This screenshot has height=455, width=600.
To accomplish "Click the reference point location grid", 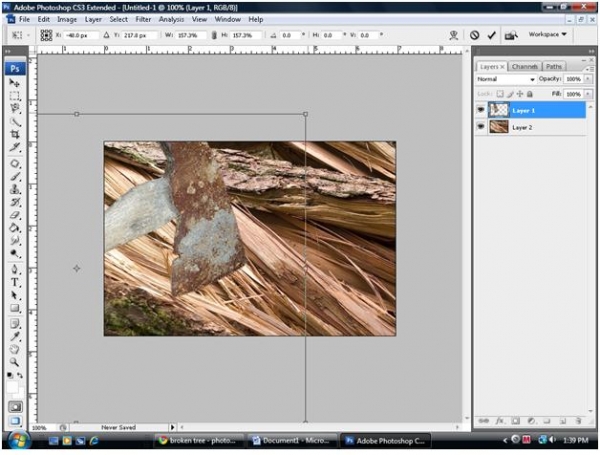I will 46,36.
